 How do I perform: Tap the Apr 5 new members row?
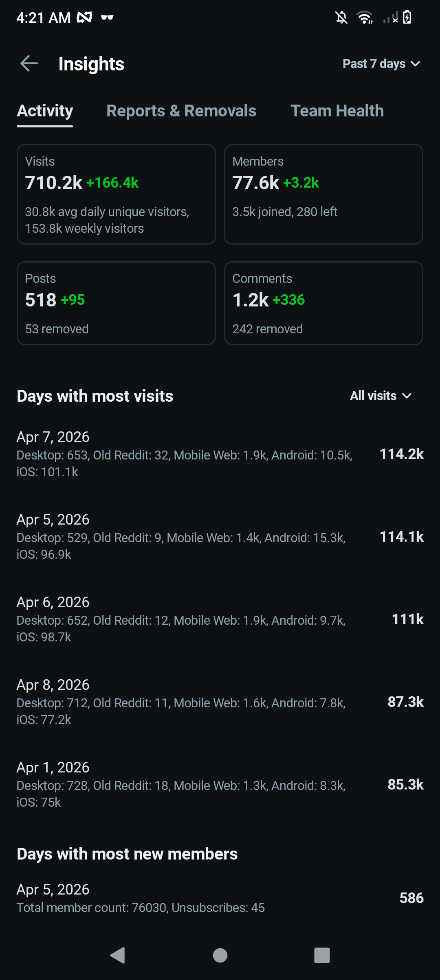(x=220, y=898)
